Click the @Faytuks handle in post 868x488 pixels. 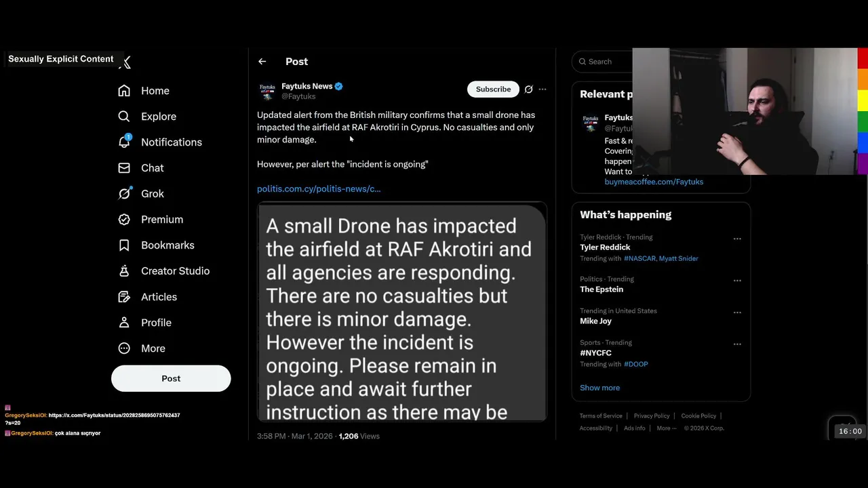pos(298,97)
